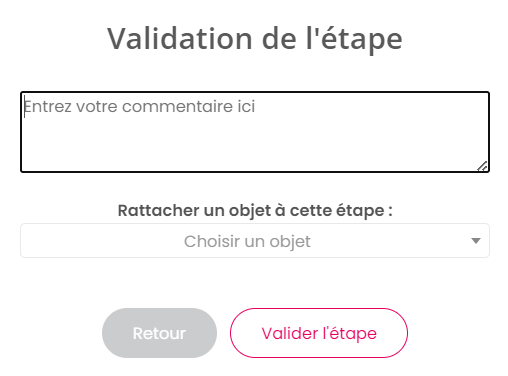Click the dropdown arrow beside Choisir un objet
This screenshot has width=508, height=376.
[476, 241]
